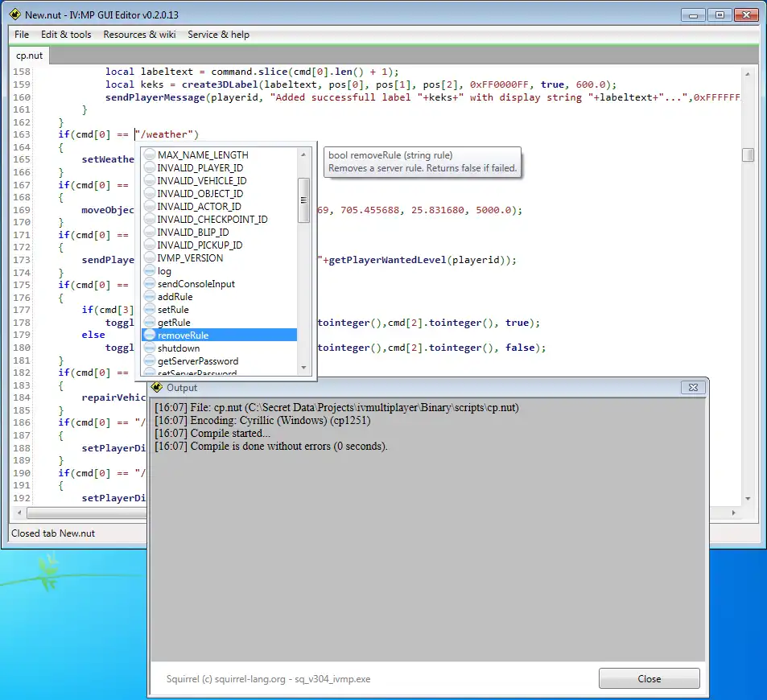Click the icon beside INVALID_BLIP_ID
Image resolution: width=767 pixels, height=700 pixels.
pos(150,232)
